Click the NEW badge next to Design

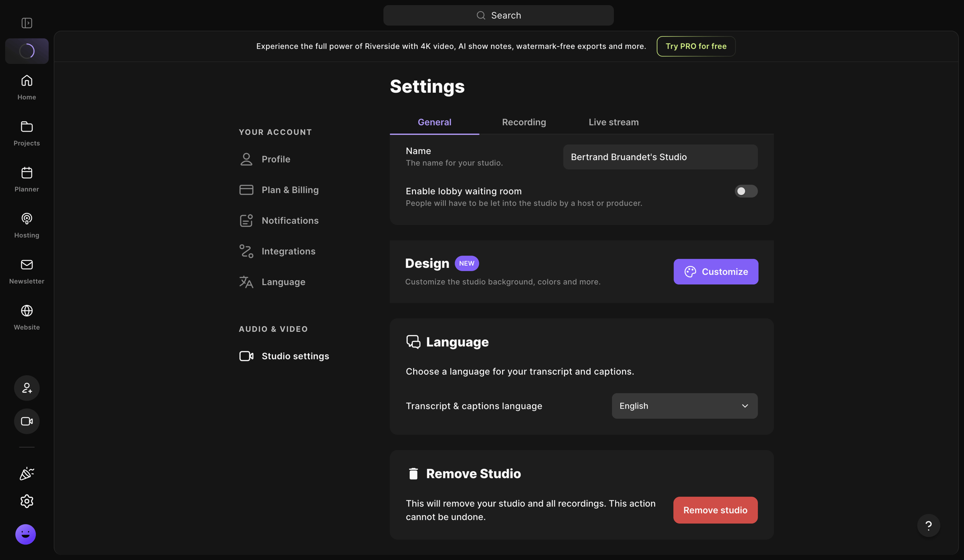tap(467, 263)
